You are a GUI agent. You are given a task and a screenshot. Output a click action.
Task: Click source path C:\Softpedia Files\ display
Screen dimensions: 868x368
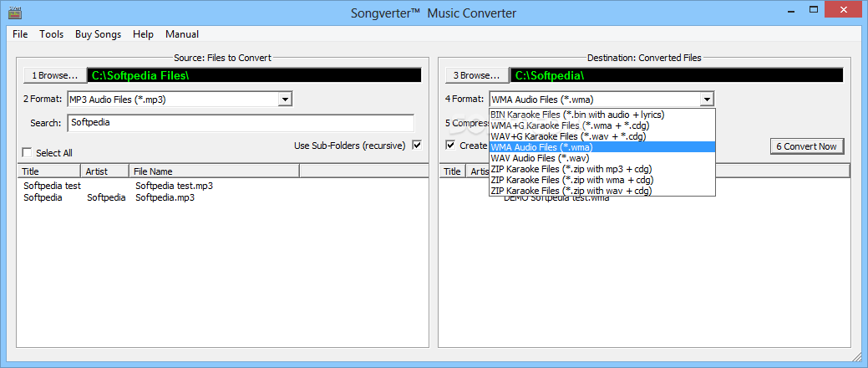click(x=254, y=74)
